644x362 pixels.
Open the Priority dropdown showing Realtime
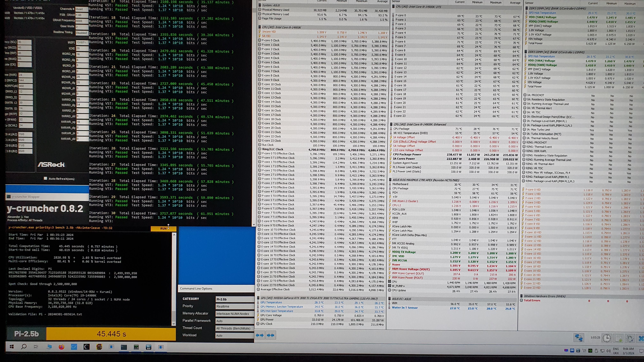[x=234, y=306]
